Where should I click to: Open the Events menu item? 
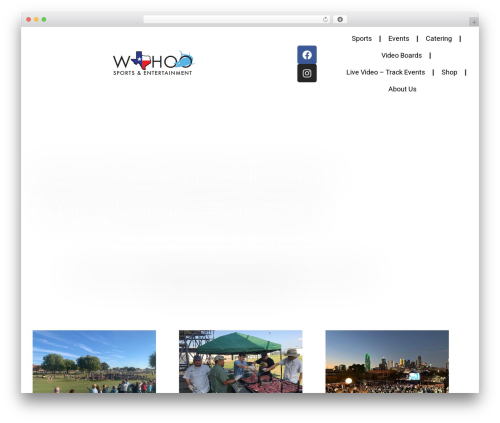pos(398,39)
